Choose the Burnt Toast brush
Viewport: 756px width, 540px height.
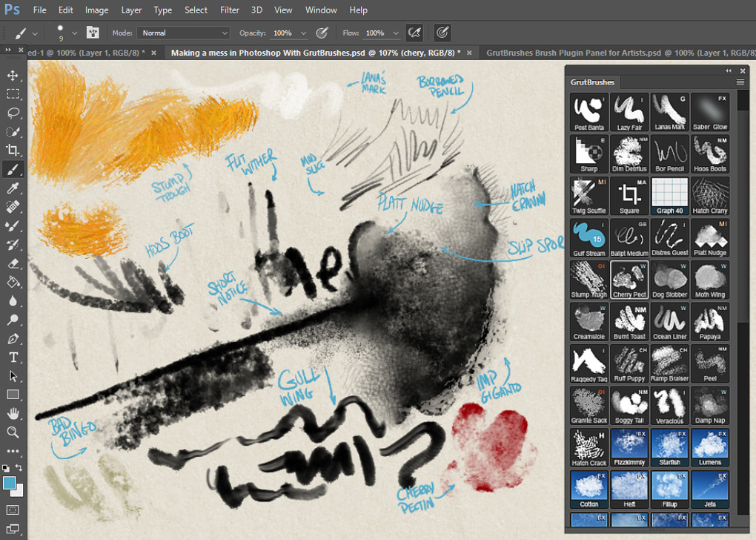tap(629, 322)
